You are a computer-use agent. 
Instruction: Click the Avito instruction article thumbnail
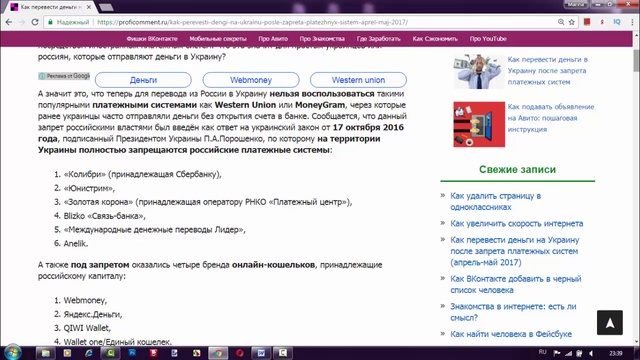[479, 124]
